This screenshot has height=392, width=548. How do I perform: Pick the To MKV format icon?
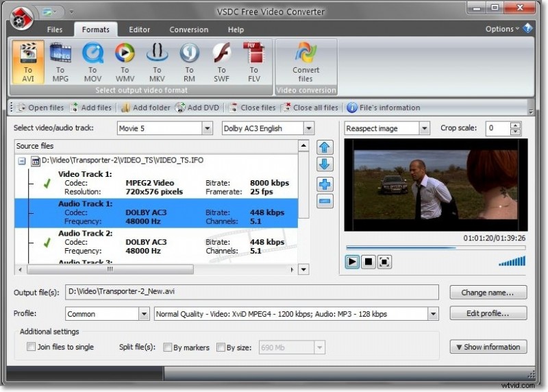(x=157, y=62)
